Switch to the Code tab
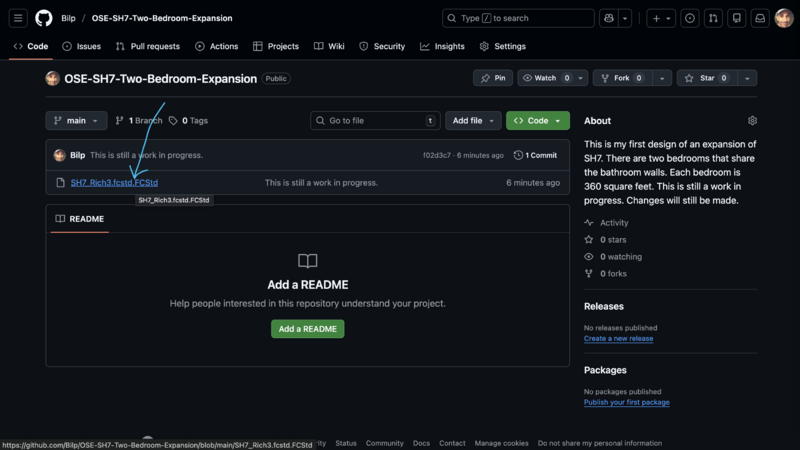 [31, 46]
